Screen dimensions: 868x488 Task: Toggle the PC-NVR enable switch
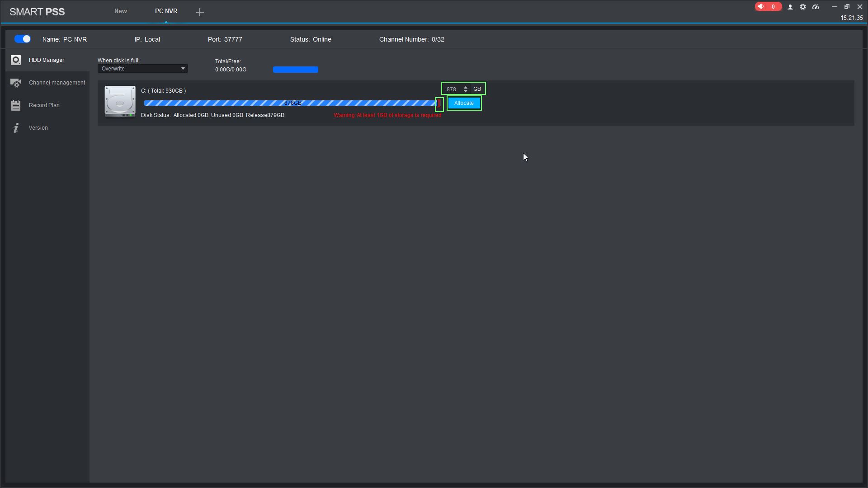coord(23,39)
